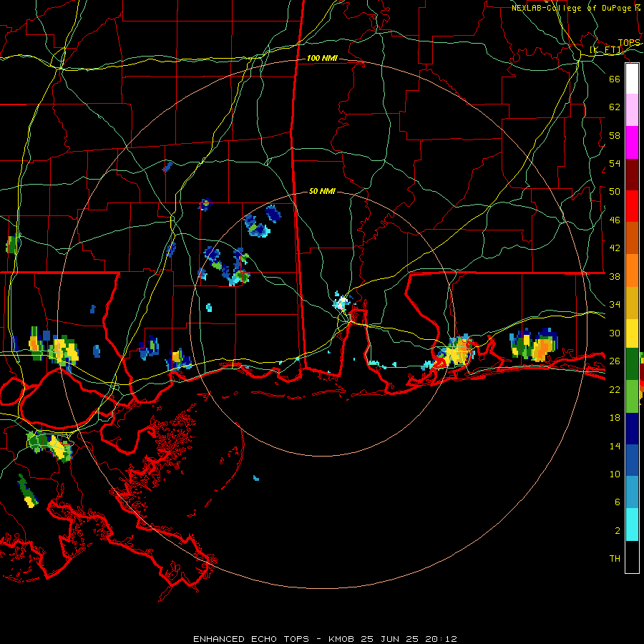Click the light orange legend swatch
644x644 pixels.
(632, 270)
